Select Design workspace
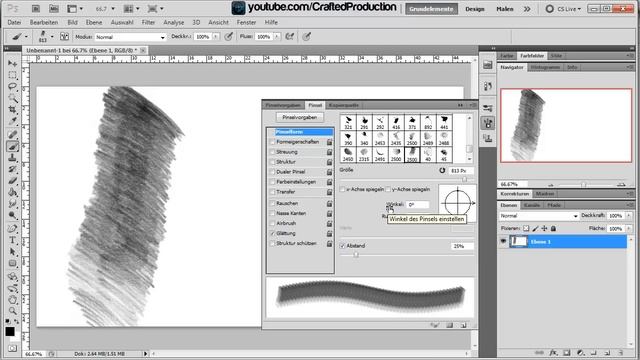 [475, 9]
